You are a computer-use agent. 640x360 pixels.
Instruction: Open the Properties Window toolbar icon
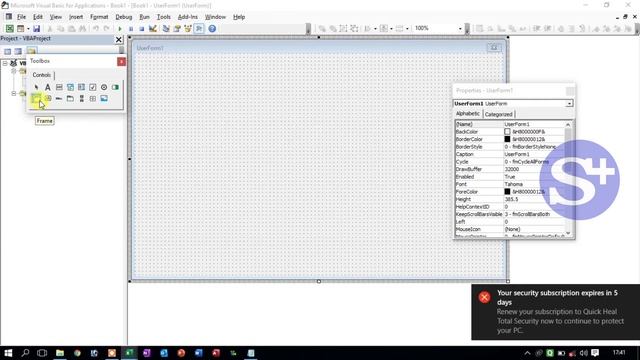(177, 29)
